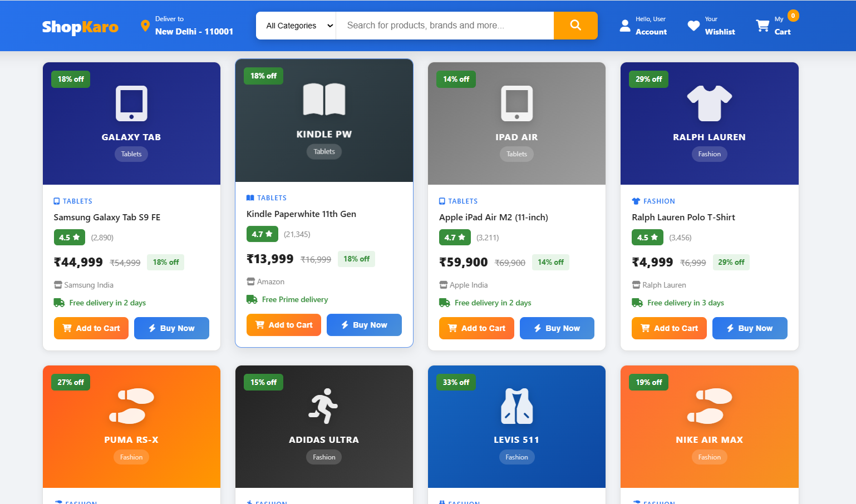Image resolution: width=856 pixels, height=504 pixels.
Task: Click the 33% off badge on Levis 511
Action: pos(456,382)
